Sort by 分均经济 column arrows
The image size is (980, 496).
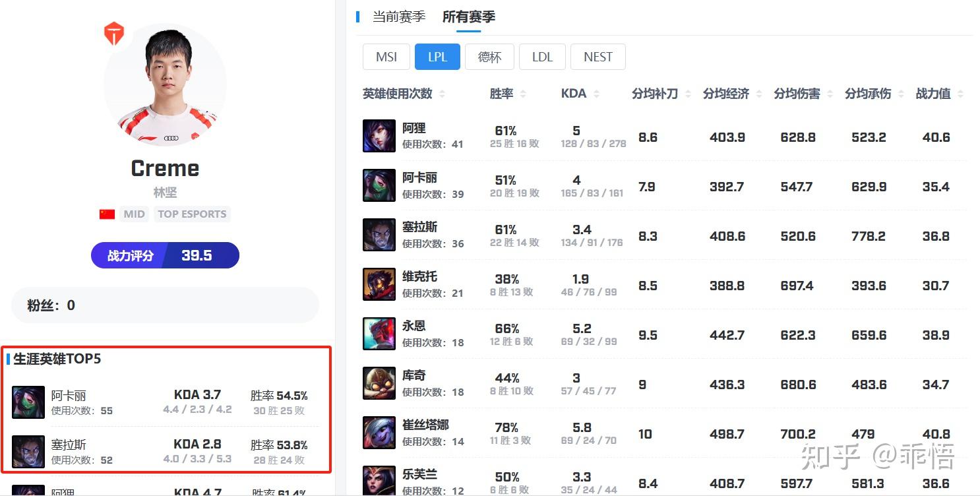tap(759, 94)
